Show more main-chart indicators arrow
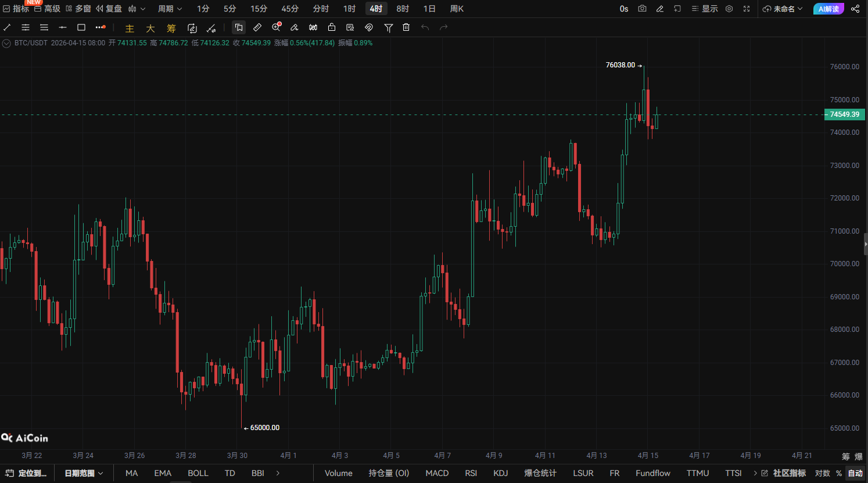868x483 pixels. click(278, 473)
